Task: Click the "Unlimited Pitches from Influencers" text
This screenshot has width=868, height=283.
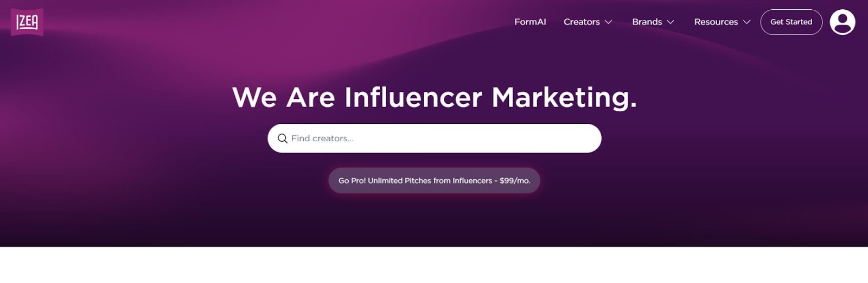Action: [x=430, y=181]
